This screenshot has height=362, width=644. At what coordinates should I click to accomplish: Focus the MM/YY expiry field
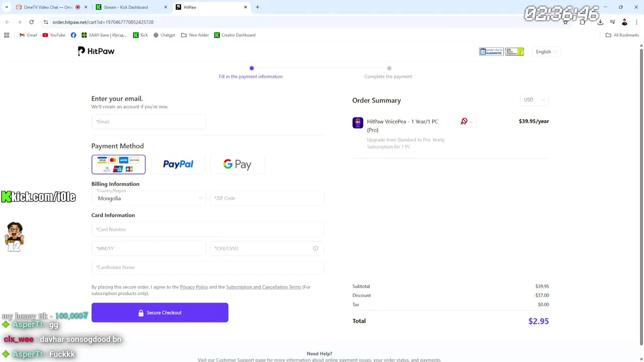[148, 248]
